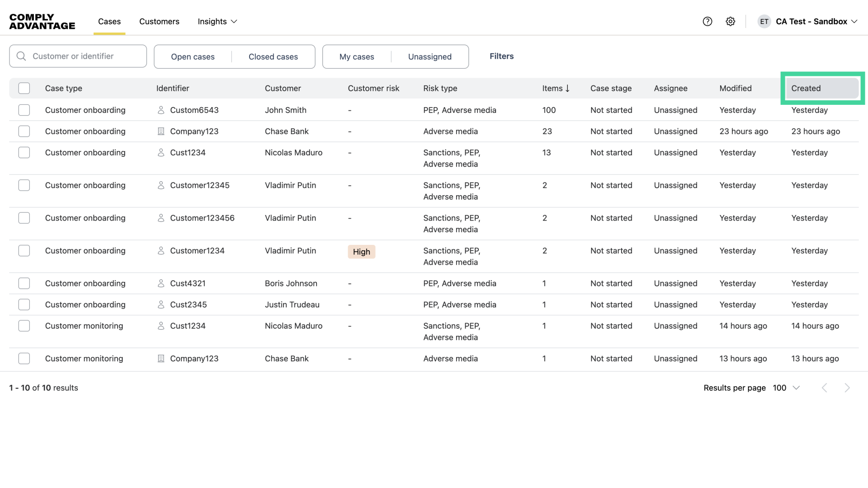Switch to the Customers tab

tap(159, 21)
